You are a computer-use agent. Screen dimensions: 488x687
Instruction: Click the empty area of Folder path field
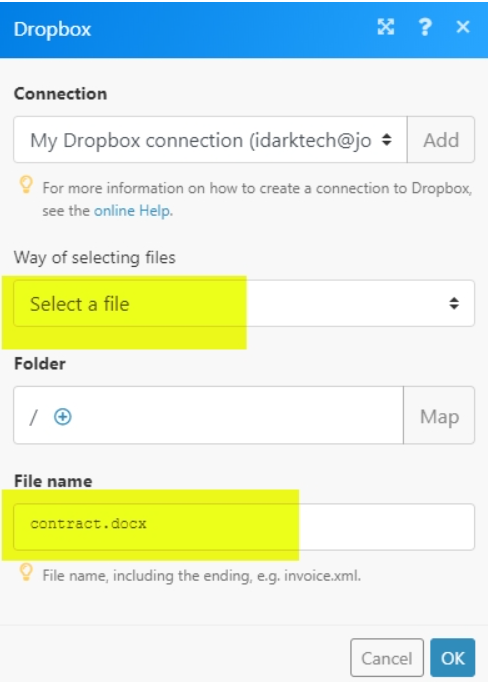[237, 415]
